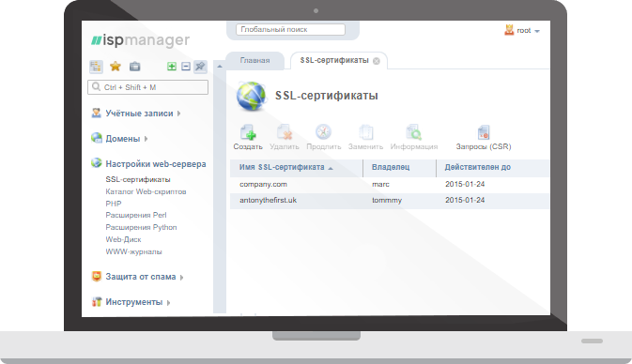This screenshot has height=364, width=632.
Task: Select the company.com certificate row
Action: coord(390,185)
